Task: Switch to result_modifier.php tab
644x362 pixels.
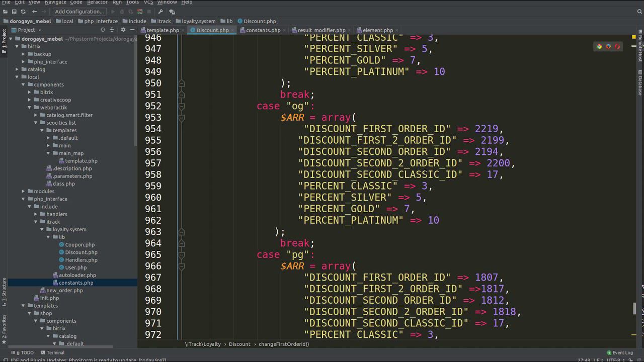Action: 321,30
